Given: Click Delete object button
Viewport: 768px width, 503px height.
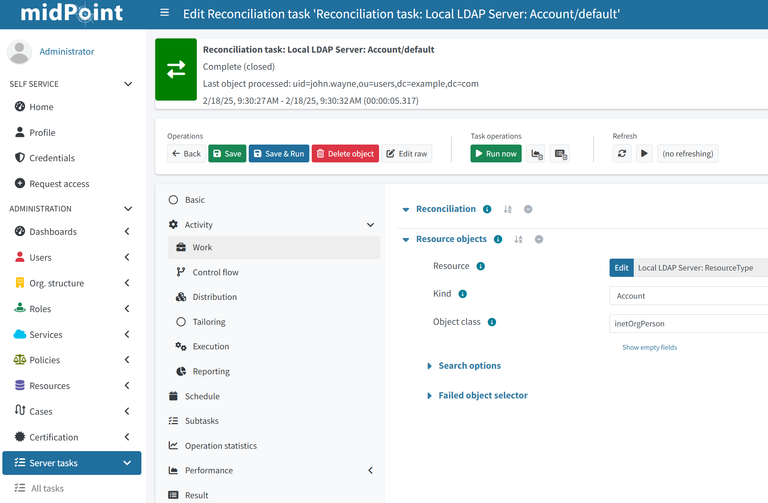Looking at the screenshot, I should pos(345,153).
